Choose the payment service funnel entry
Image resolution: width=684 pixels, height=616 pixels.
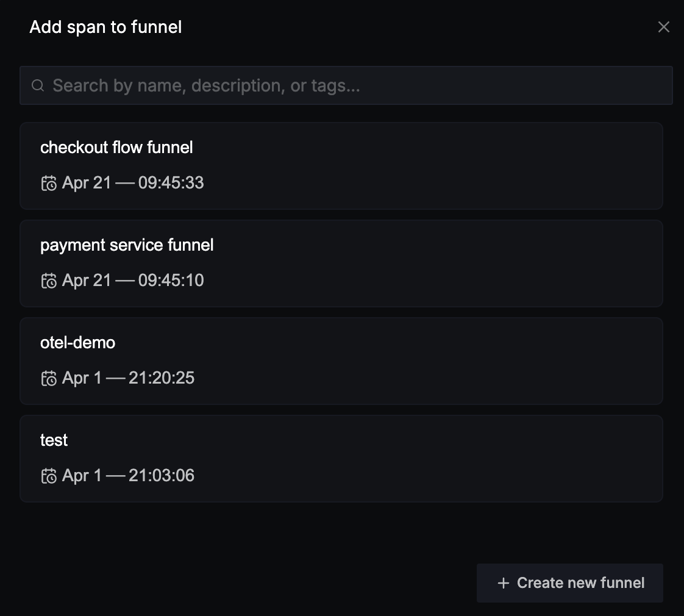(x=341, y=263)
